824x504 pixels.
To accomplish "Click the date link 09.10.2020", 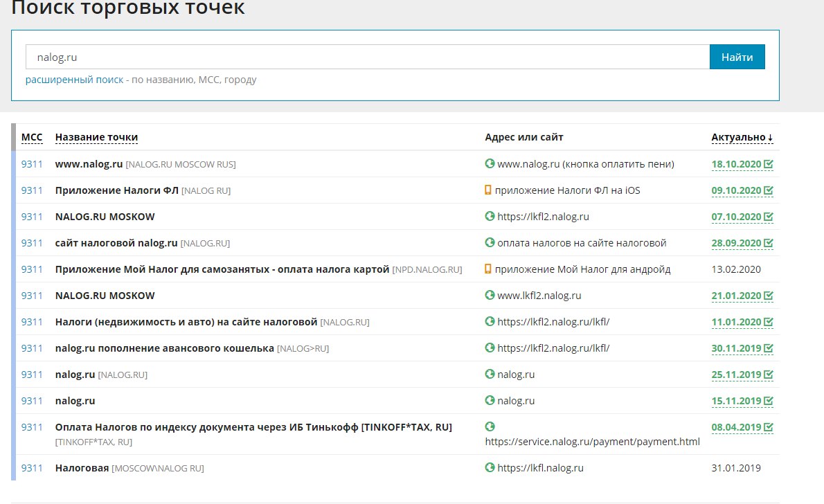I will (x=736, y=190).
